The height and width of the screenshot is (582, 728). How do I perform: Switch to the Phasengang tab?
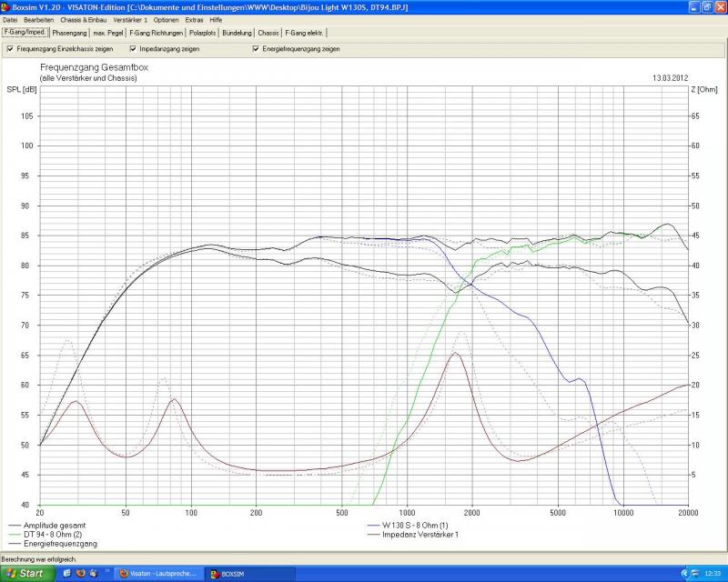pyautogui.click(x=69, y=33)
